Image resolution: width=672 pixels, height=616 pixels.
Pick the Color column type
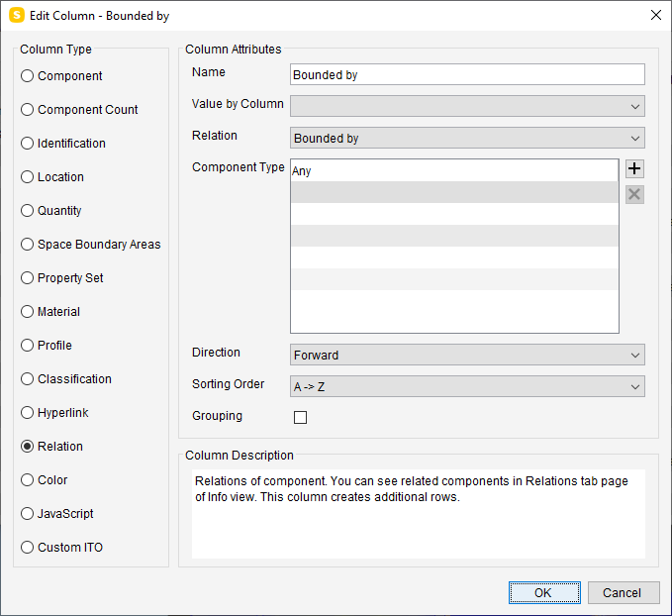click(27, 480)
